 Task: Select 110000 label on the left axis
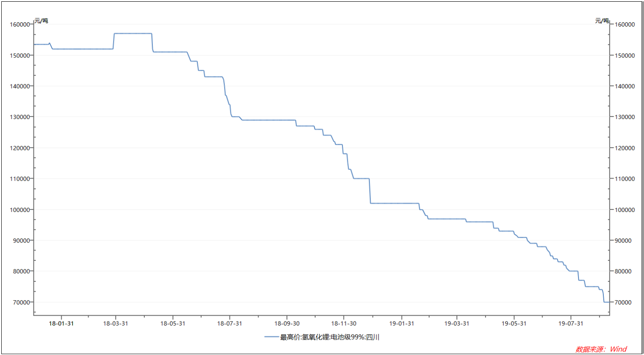click(20, 179)
